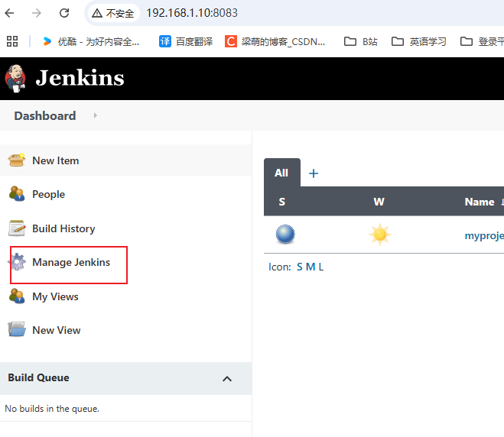Screen dimensions: 504x437
Task: Open the 登录 bookmark folder at the bar's end
Action: coord(482,41)
